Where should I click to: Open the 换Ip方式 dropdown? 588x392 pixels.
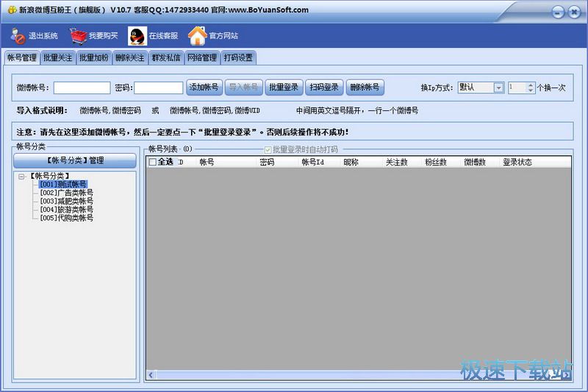[498, 88]
